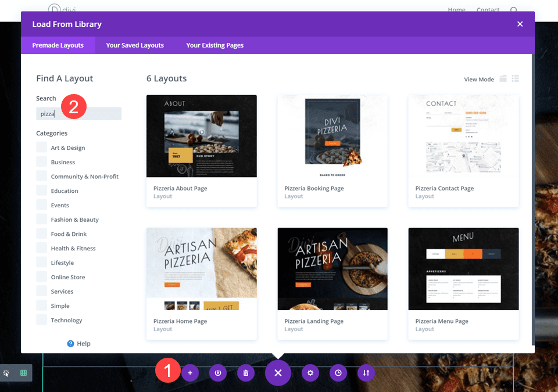The width and height of the screenshot is (558, 392).
Task: Select Home in the top navigation
Action: coord(456,10)
